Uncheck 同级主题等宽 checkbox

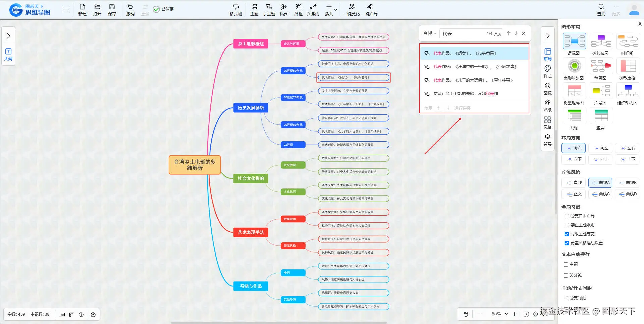(567, 234)
